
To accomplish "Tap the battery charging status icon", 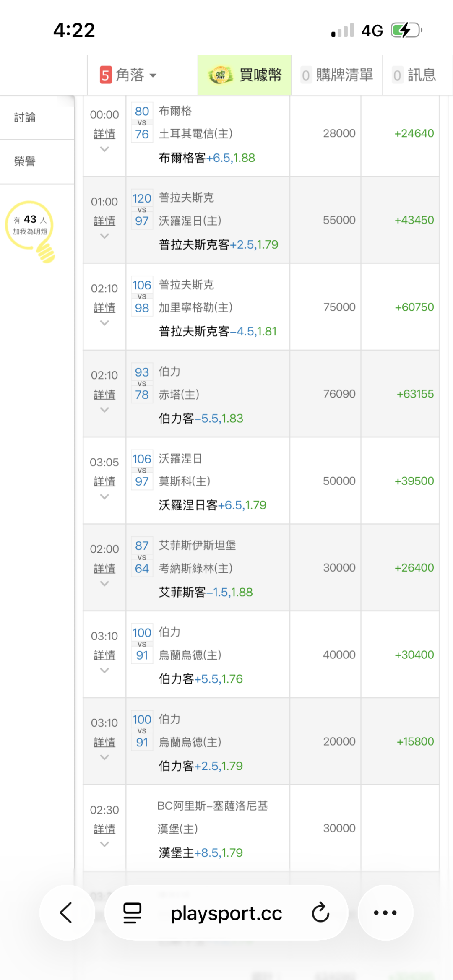I will pyautogui.click(x=406, y=30).
